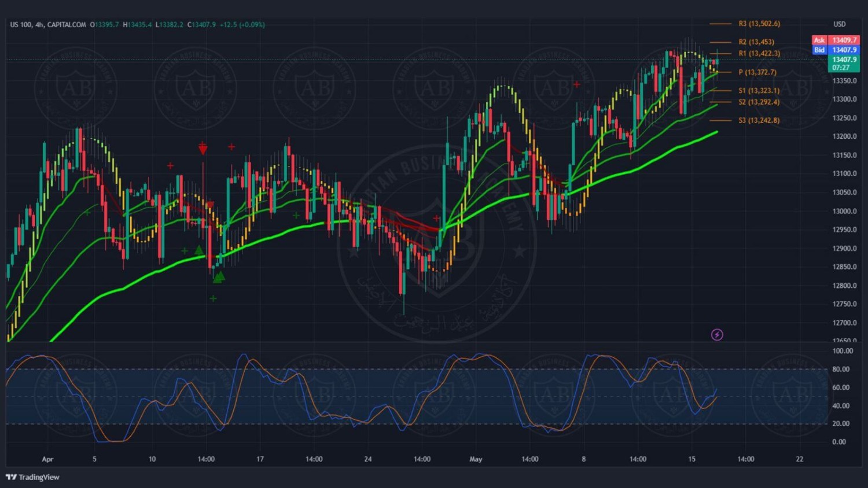Click the Apr date label on time axis
The width and height of the screenshot is (868, 488).
[x=47, y=459]
